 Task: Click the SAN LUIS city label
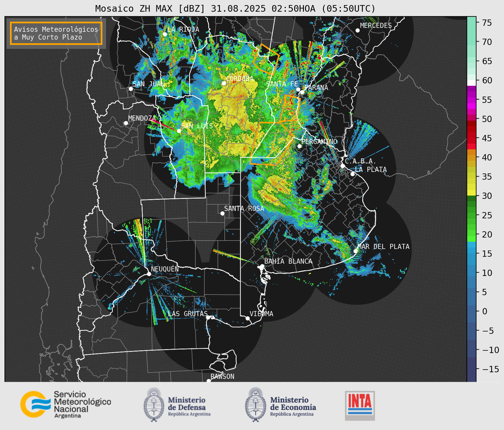pyautogui.click(x=197, y=126)
